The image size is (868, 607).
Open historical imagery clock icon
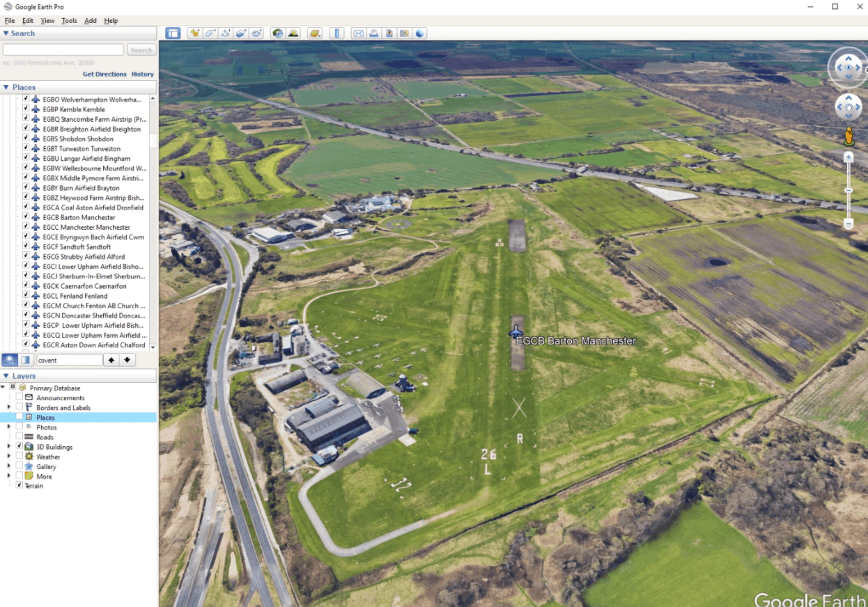(x=278, y=33)
